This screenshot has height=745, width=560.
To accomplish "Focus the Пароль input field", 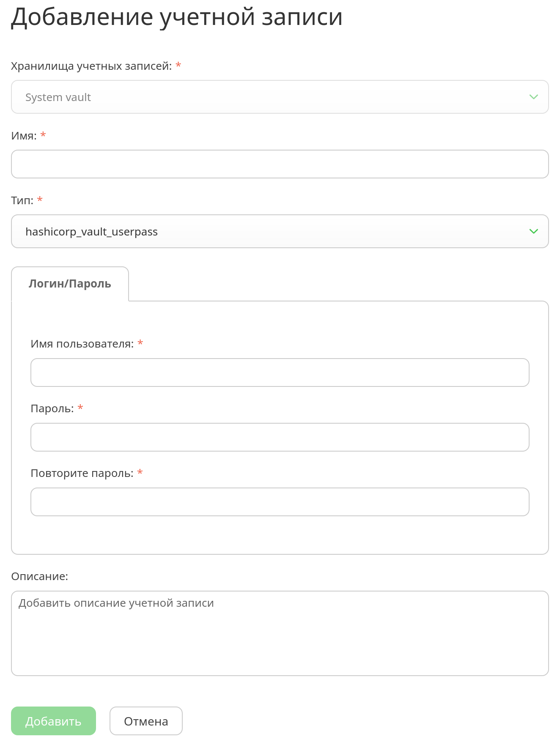I will (280, 437).
